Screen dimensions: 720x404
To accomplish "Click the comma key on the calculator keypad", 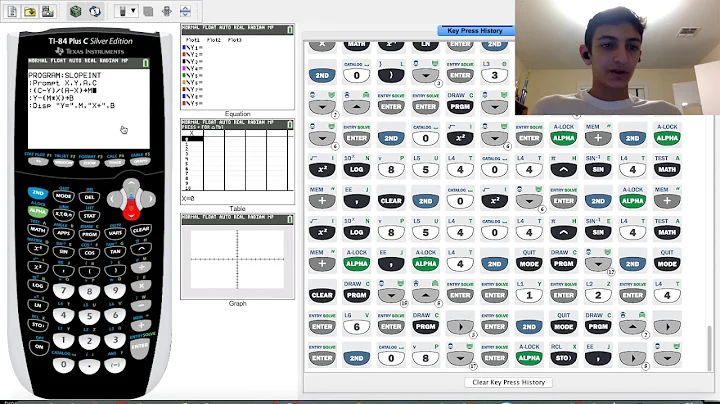I will click(63, 270).
